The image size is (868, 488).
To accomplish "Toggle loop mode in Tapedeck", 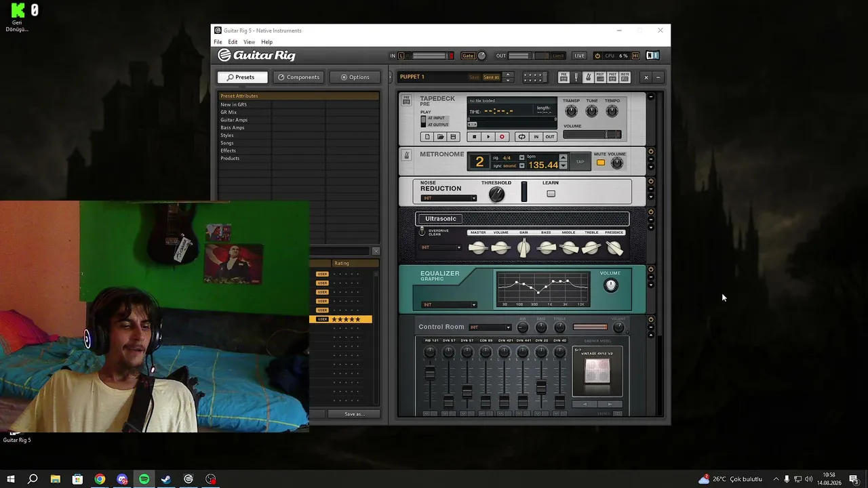I will click(x=521, y=137).
